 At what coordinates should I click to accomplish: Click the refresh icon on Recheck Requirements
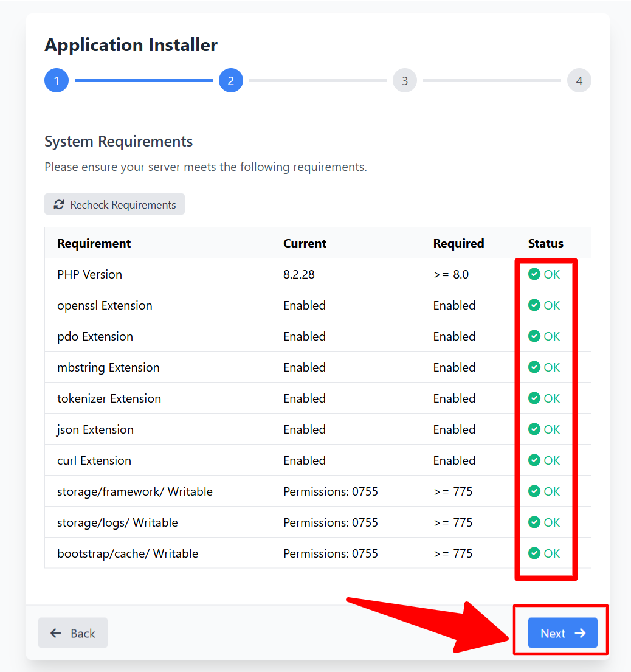pyautogui.click(x=58, y=204)
